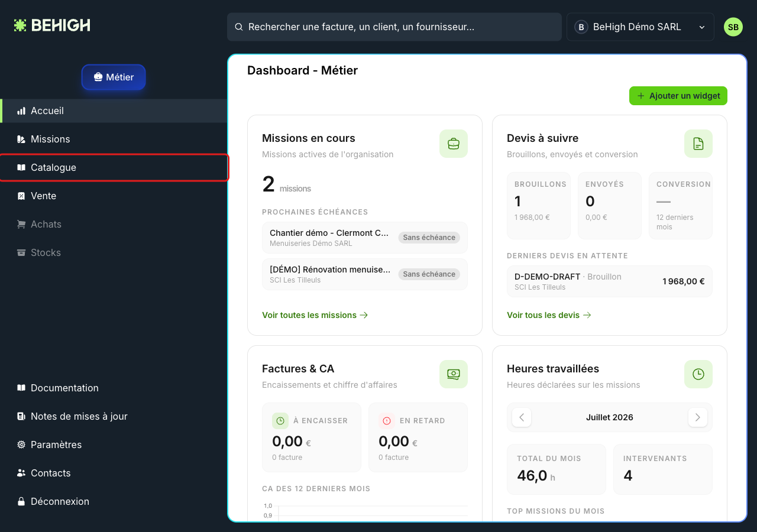The width and height of the screenshot is (757, 532).
Task: Follow the Voir tous les devis link
Action: [x=549, y=315]
